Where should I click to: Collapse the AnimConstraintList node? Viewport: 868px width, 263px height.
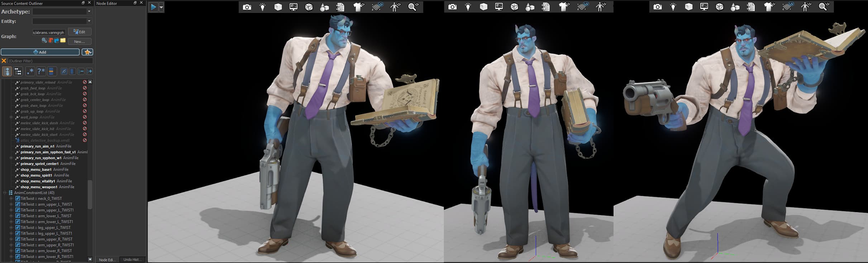coord(5,193)
